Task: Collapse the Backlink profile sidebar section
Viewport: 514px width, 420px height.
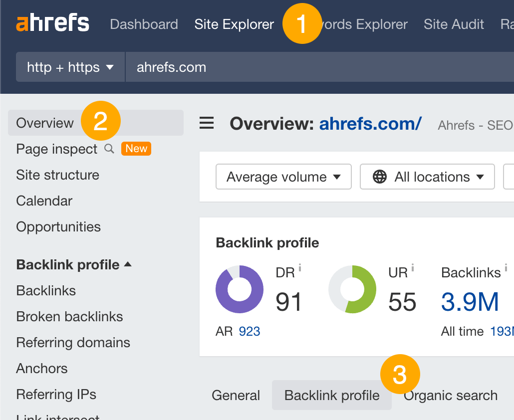Action: point(74,264)
